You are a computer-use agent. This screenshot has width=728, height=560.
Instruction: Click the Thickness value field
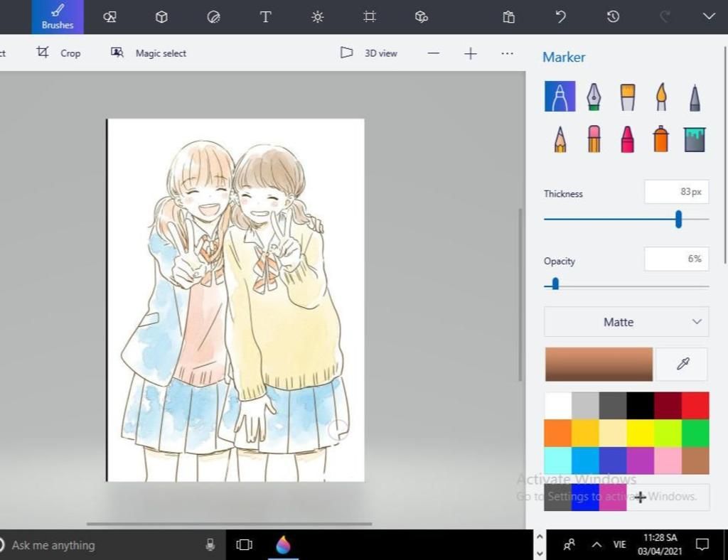click(x=677, y=192)
